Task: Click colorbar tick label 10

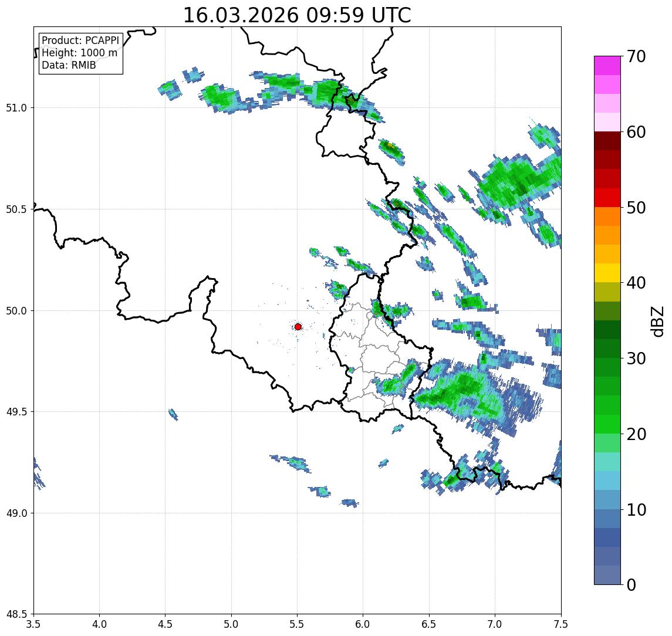Action: [636, 509]
